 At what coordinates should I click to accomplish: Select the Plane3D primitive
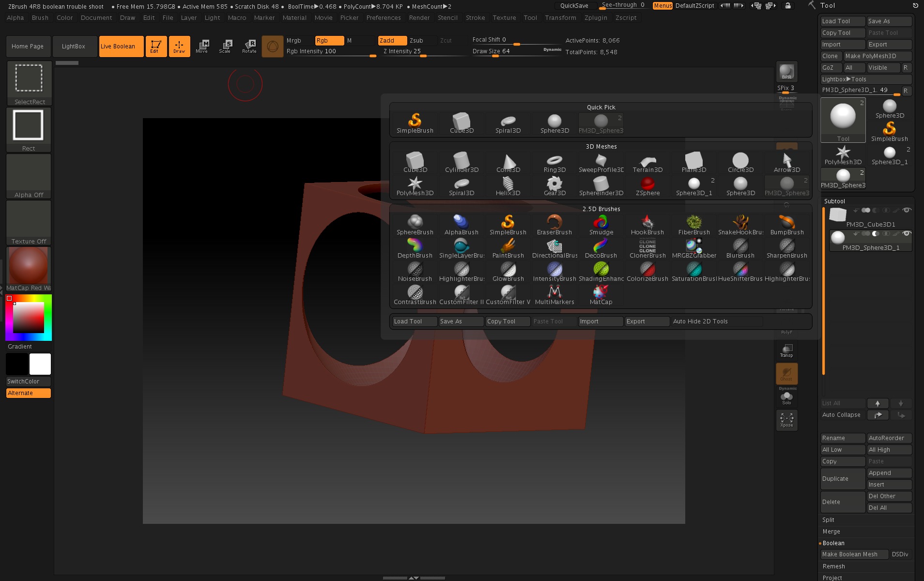(x=694, y=163)
